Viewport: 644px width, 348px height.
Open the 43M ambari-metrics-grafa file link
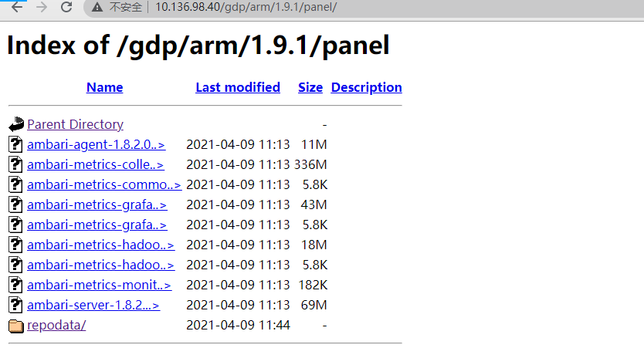[x=97, y=204]
